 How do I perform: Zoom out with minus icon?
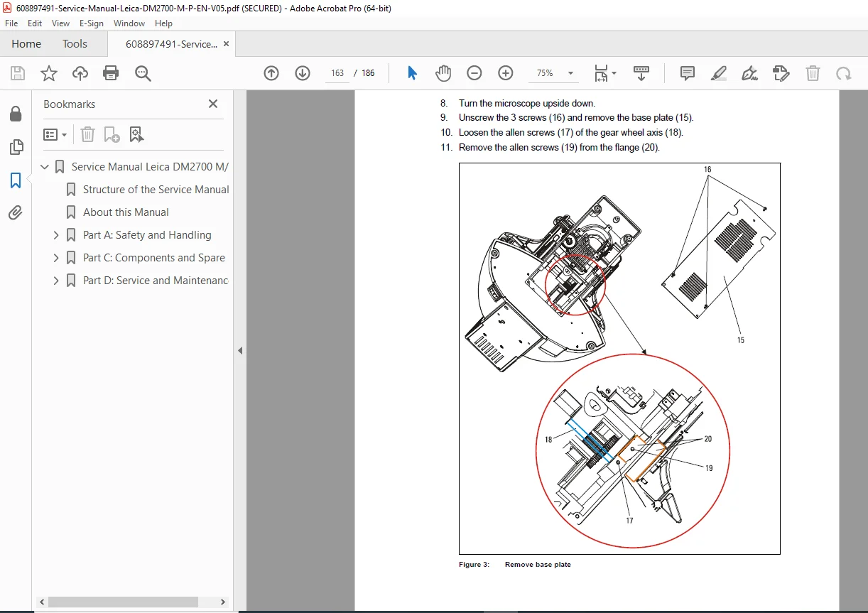474,73
